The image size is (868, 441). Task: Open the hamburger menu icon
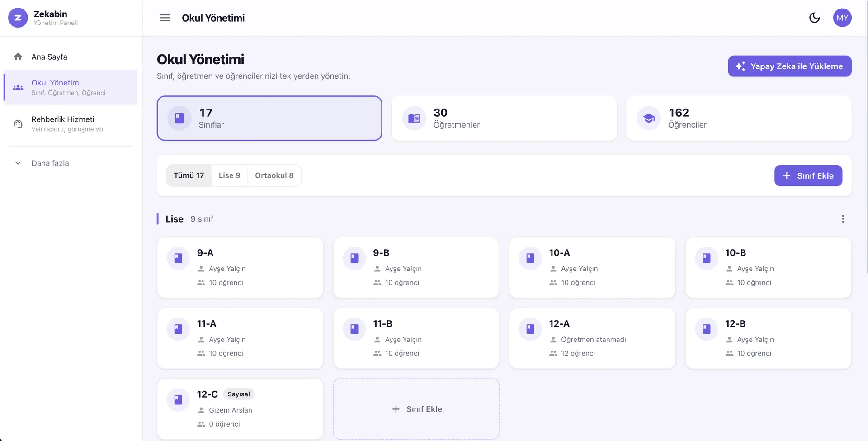click(x=165, y=18)
